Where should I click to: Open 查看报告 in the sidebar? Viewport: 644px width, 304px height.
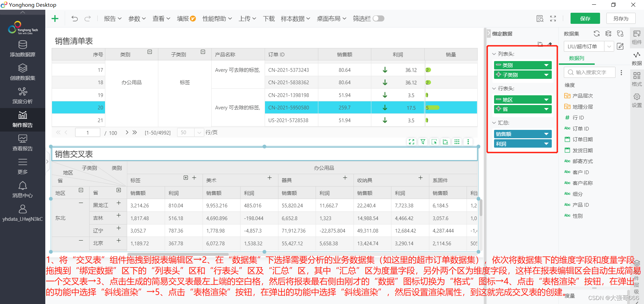tap(22, 143)
